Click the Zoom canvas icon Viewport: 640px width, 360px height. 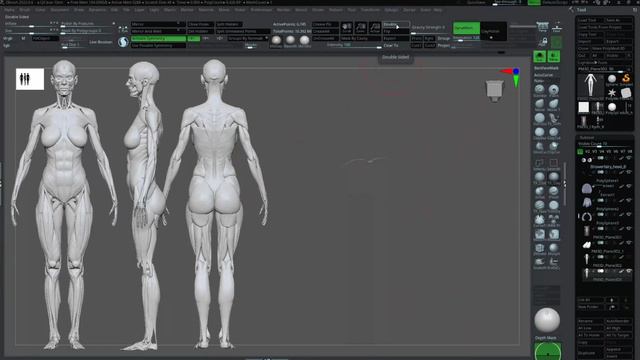click(x=360, y=28)
